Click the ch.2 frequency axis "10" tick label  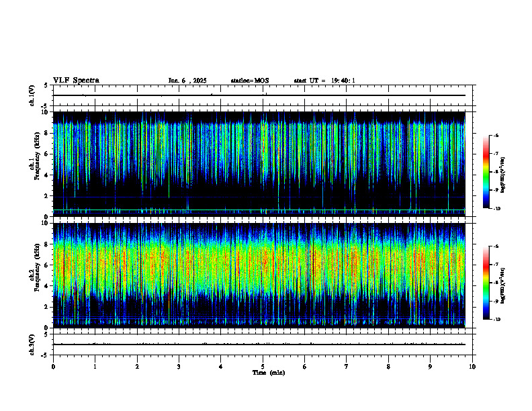click(46, 223)
